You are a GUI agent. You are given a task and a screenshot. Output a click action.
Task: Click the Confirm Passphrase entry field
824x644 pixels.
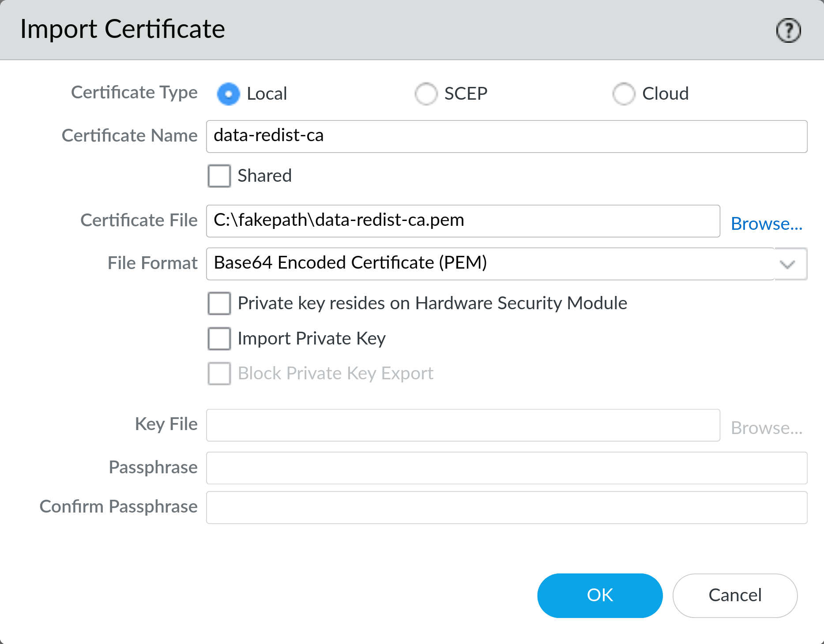pos(485,507)
